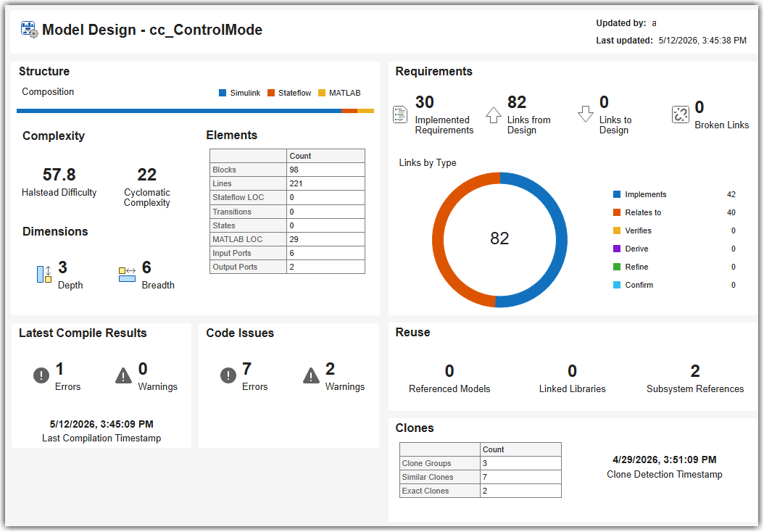Click the Code Issues Errors value 7
This screenshot has height=532, width=764.
(x=247, y=369)
